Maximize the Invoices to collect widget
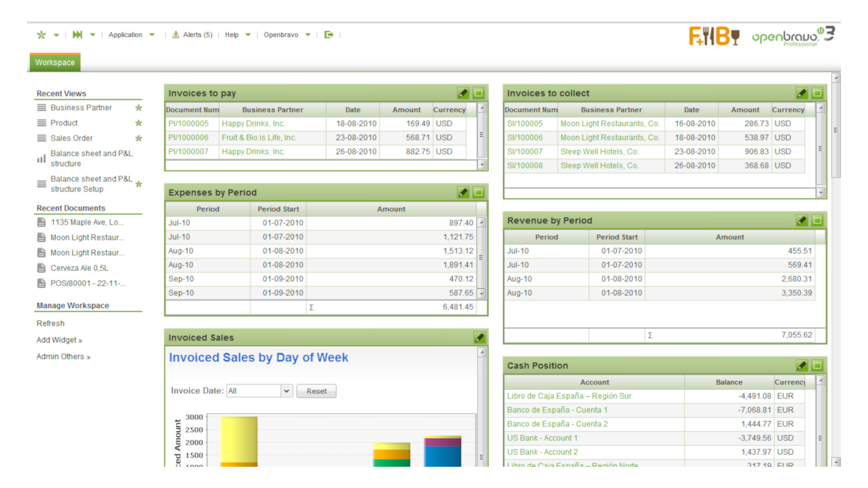This screenshot has height=488, width=868. (x=817, y=93)
